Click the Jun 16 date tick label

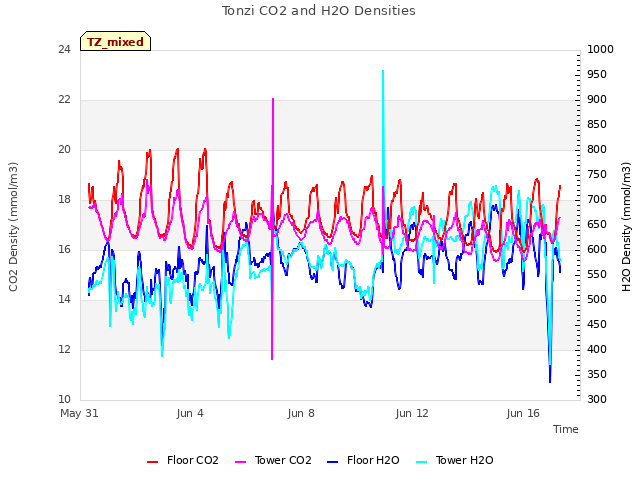pyautogui.click(x=523, y=413)
